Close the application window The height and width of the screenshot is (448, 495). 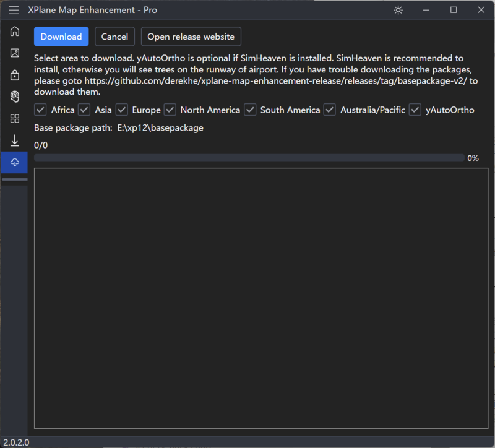pos(481,10)
